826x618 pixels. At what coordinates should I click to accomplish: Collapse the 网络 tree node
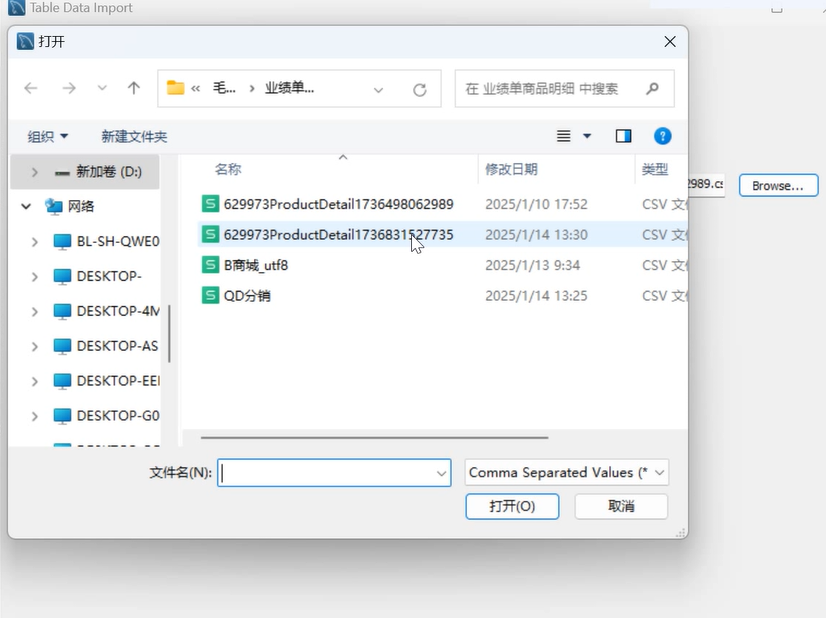[26, 207]
